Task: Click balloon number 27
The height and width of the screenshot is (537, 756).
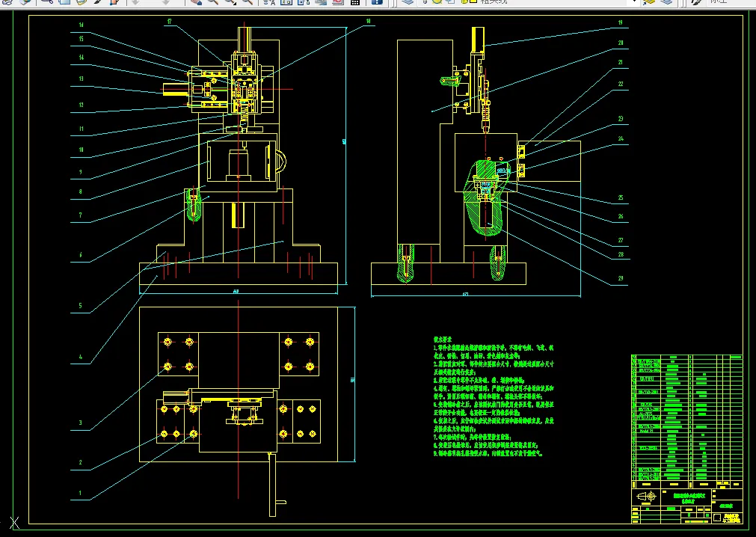Action: (x=621, y=240)
